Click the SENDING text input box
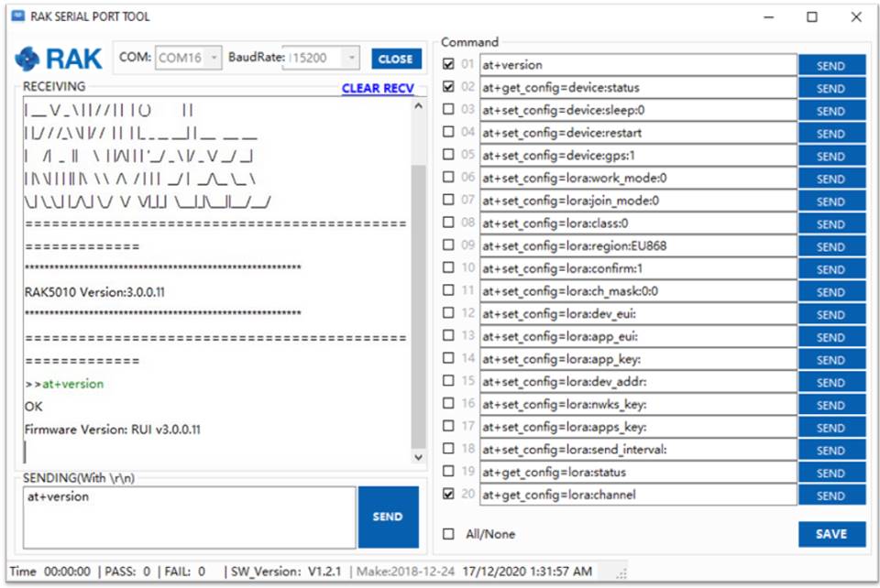This screenshot has width=880, height=588. coord(189,517)
